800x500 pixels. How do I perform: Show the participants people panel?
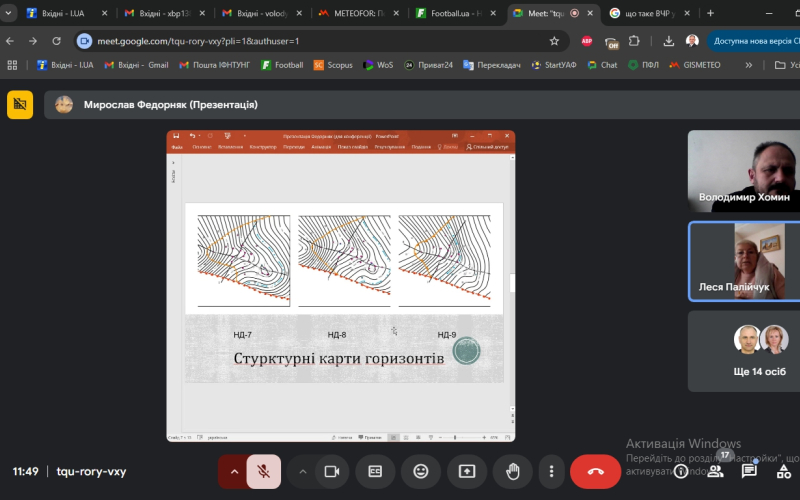coord(715,471)
